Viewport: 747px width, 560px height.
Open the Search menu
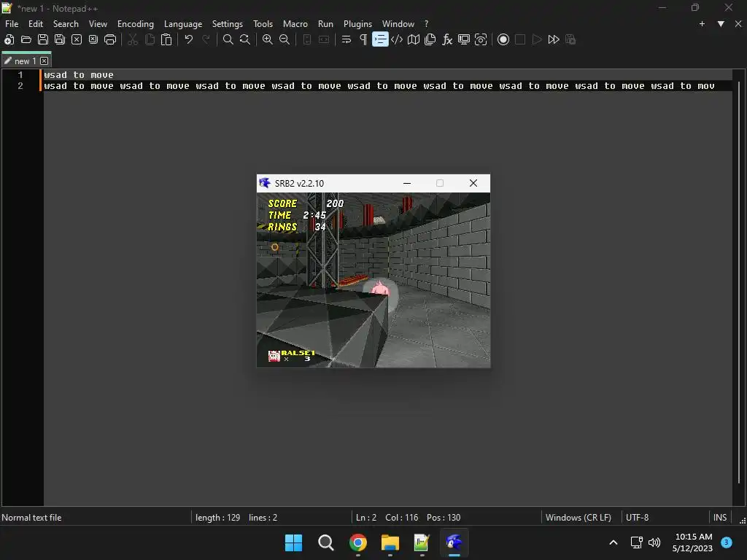(x=66, y=24)
